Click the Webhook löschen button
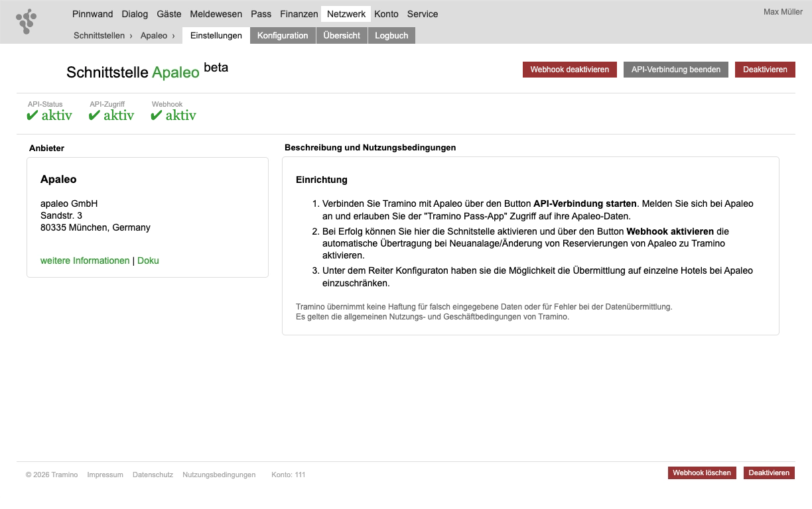 click(x=702, y=473)
